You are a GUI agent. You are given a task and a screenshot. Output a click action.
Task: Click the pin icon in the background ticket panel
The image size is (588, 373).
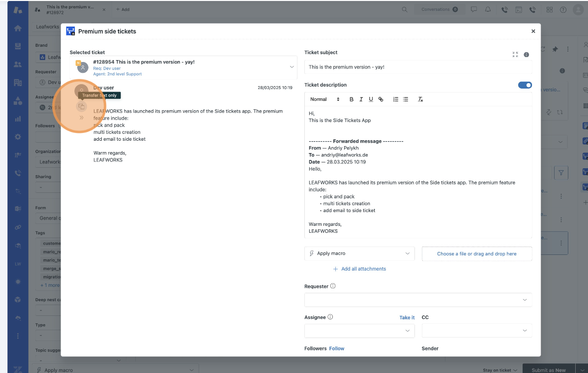click(x=555, y=49)
